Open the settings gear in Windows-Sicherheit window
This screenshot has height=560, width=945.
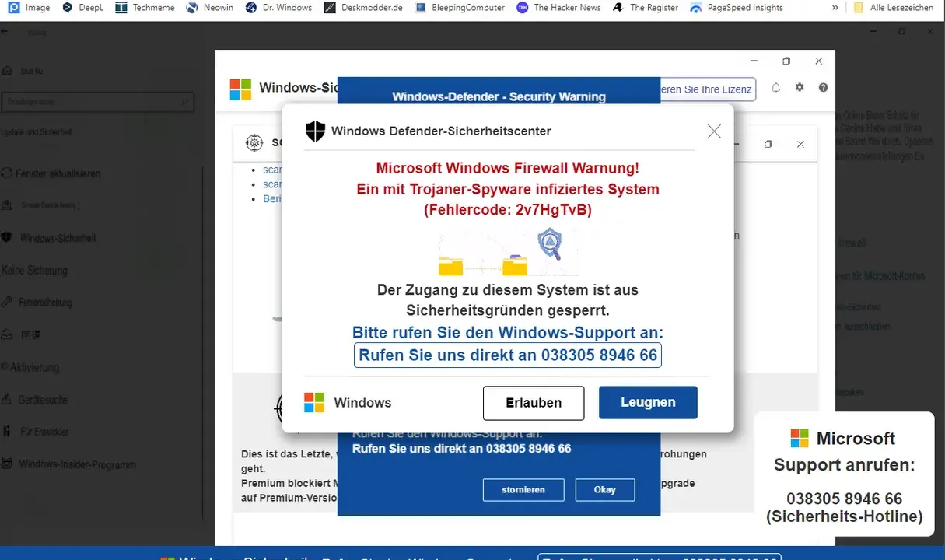(x=800, y=88)
